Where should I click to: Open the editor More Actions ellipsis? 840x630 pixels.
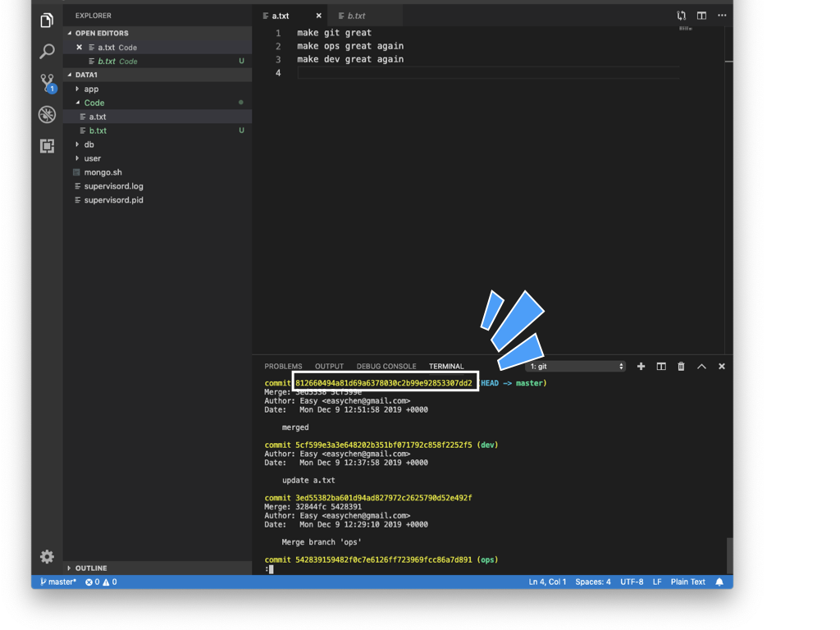tap(722, 16)
